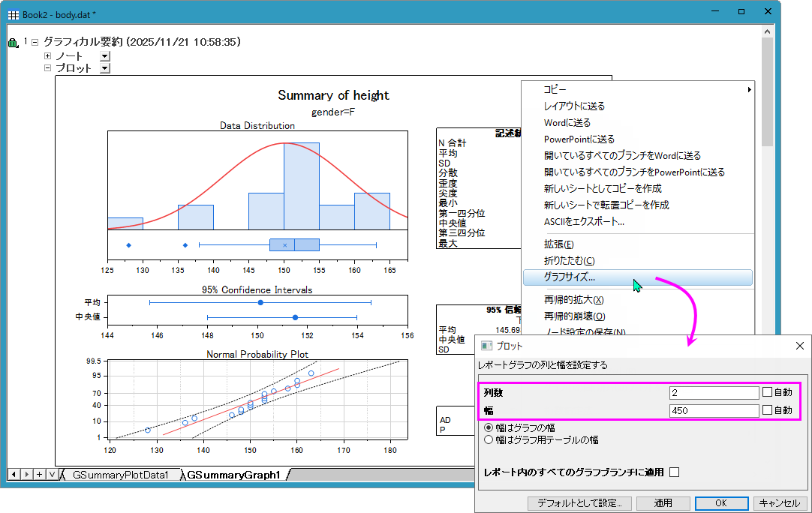Add a new sheet with the plus button
This screenshot has height=513, width=812.
[39, 474]
